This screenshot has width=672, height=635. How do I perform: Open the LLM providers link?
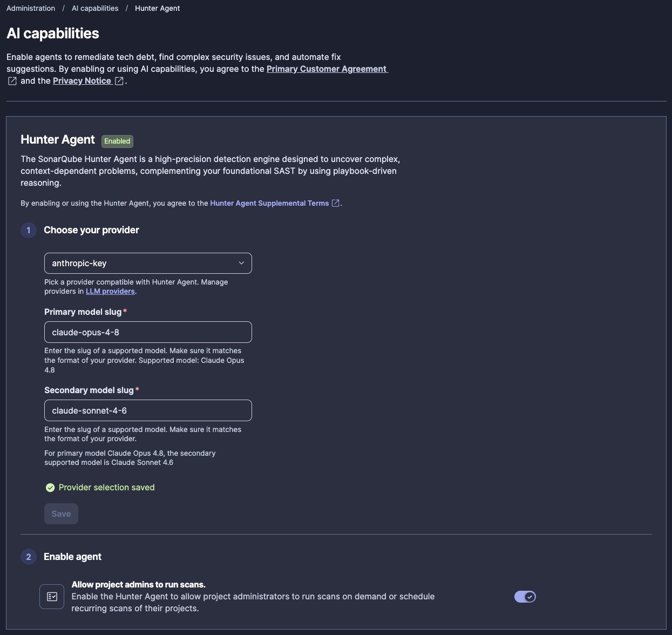[x=110, y=291]
